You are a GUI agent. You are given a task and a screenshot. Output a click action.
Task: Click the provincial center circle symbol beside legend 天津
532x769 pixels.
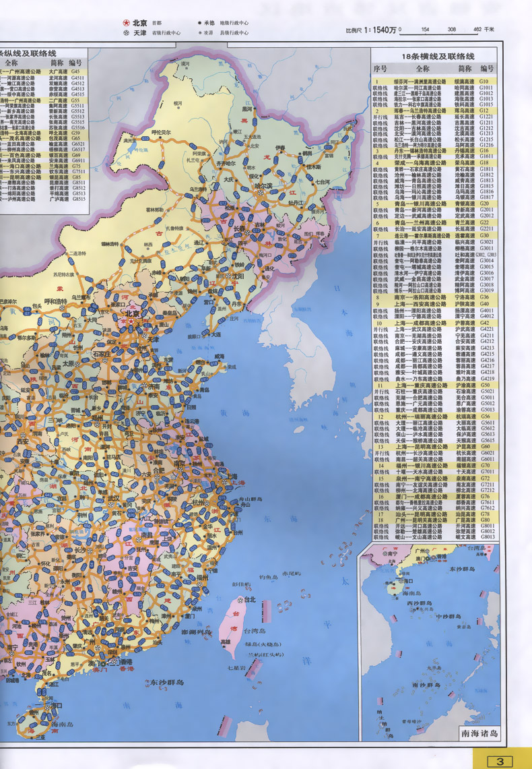(x=126, y=33)
